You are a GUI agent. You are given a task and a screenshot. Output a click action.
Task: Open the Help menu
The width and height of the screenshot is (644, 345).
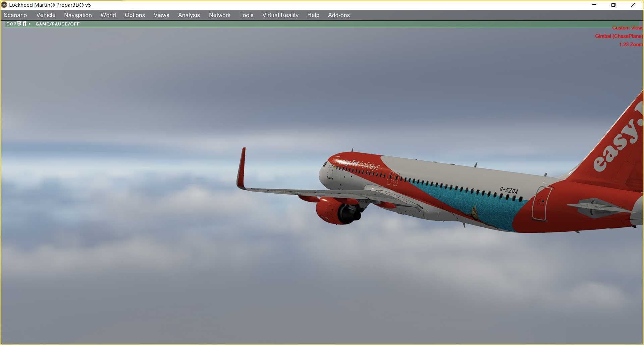tap(313, 15)
